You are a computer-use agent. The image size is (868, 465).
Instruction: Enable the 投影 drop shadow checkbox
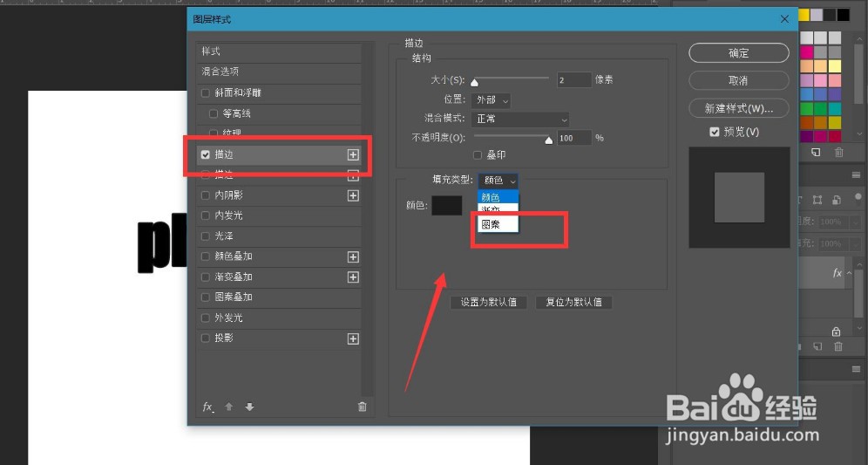coord(206,338)
